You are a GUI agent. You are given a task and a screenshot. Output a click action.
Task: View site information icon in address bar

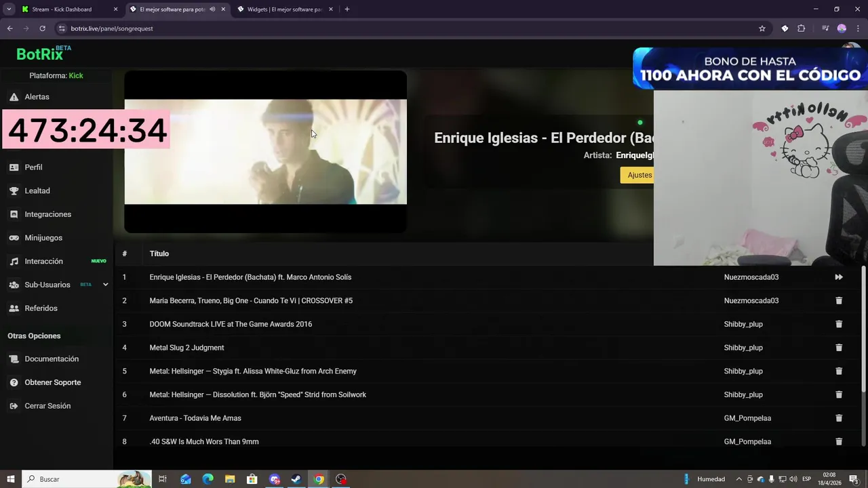coord(62,28)
